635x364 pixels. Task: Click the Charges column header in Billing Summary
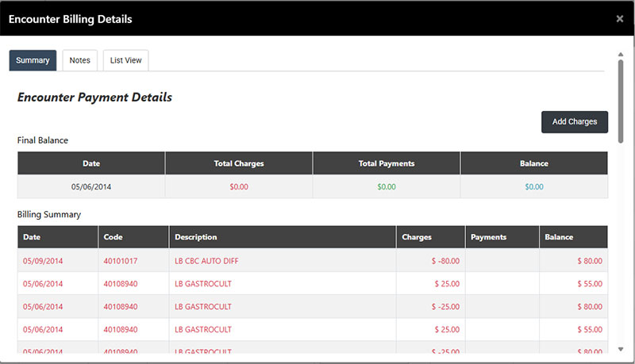pos(417,237)
